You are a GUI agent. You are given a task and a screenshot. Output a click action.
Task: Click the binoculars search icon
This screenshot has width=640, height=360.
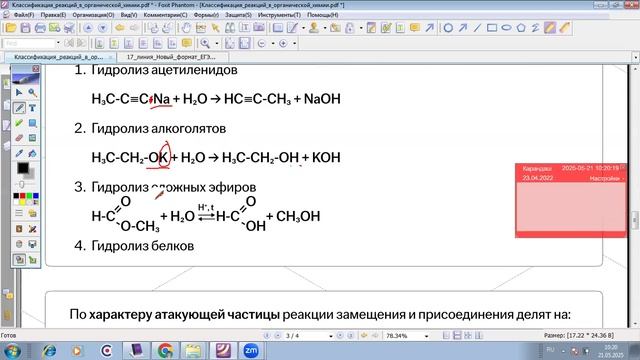coord(230,28)
